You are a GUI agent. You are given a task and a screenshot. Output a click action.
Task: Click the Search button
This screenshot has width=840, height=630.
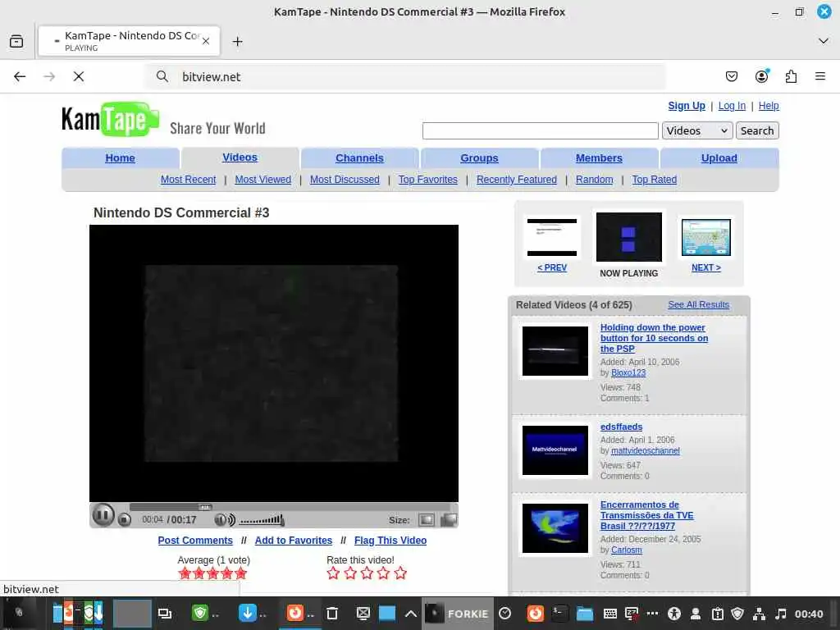(757, 130)
